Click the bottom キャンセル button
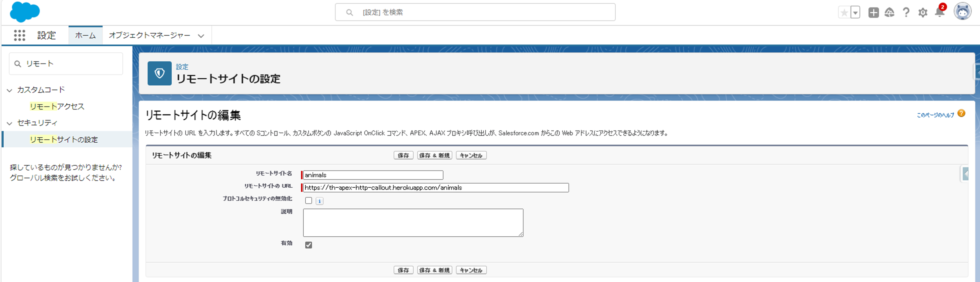This screenshot has width=980, height=282. click(471, 270)
